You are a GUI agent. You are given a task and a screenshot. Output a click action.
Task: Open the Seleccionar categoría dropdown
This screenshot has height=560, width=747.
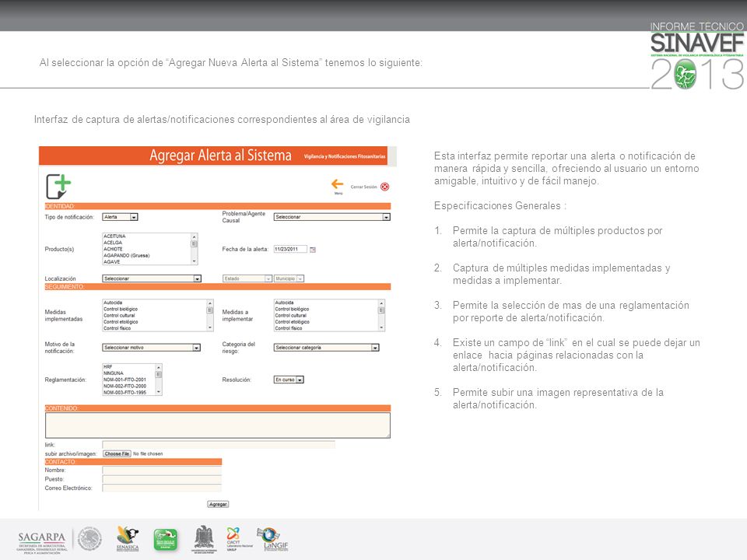point(326,348)
